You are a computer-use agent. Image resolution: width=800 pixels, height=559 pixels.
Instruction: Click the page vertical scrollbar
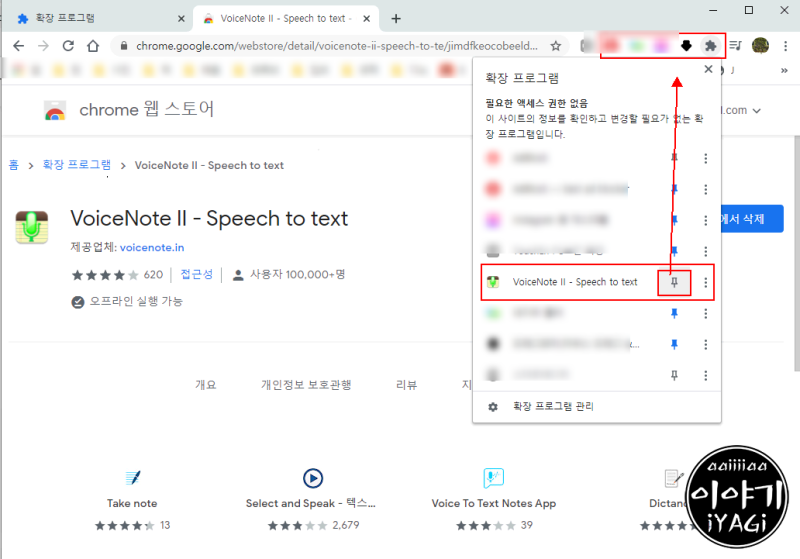tap(796, 253)
